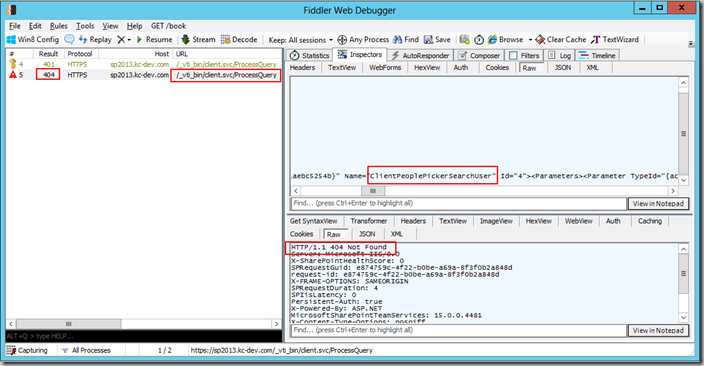
Task: Select the response ImageView tab
Action: [496, 221]
